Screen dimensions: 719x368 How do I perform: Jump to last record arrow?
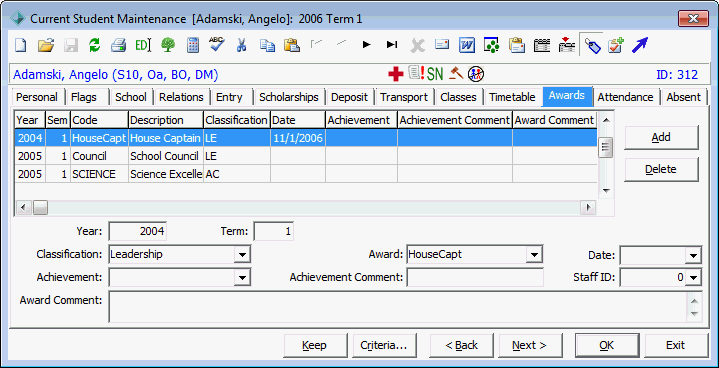click(x=392, y=44)
